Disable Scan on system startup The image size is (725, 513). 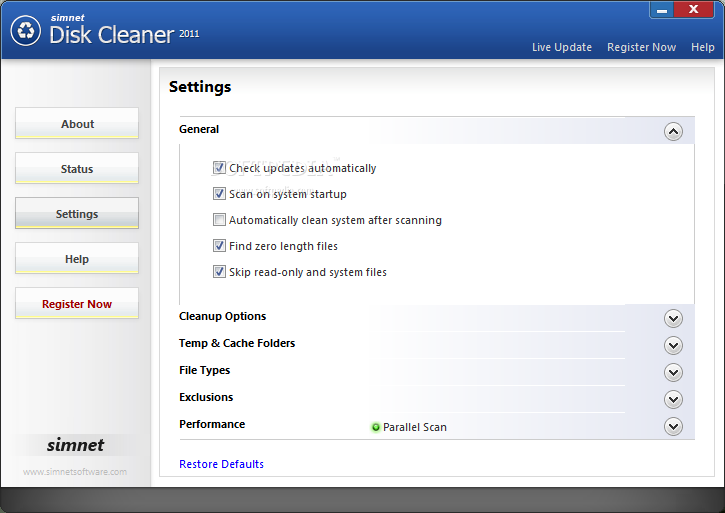[219, 193]
